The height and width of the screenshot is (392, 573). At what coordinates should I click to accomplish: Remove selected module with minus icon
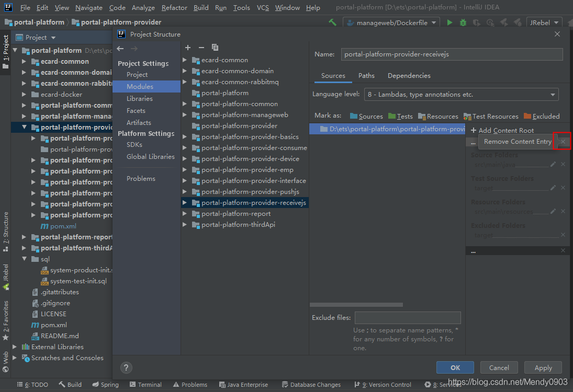pyautogui.click(x=201, y=48)
